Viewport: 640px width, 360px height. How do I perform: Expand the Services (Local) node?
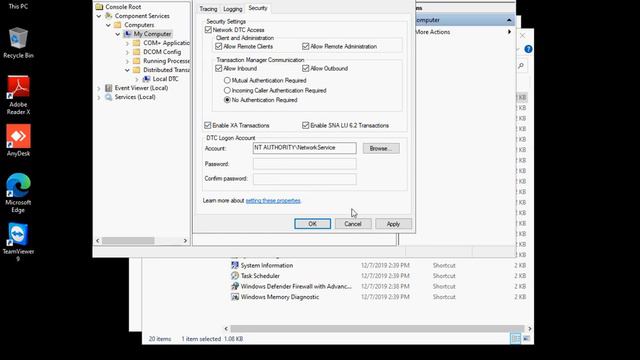99,97
